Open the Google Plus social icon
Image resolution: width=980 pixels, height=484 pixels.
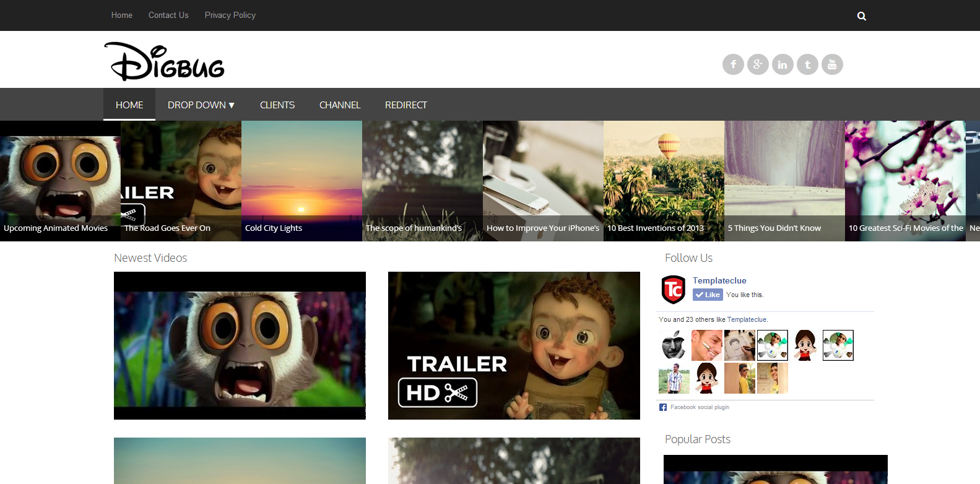pos(758,64)
